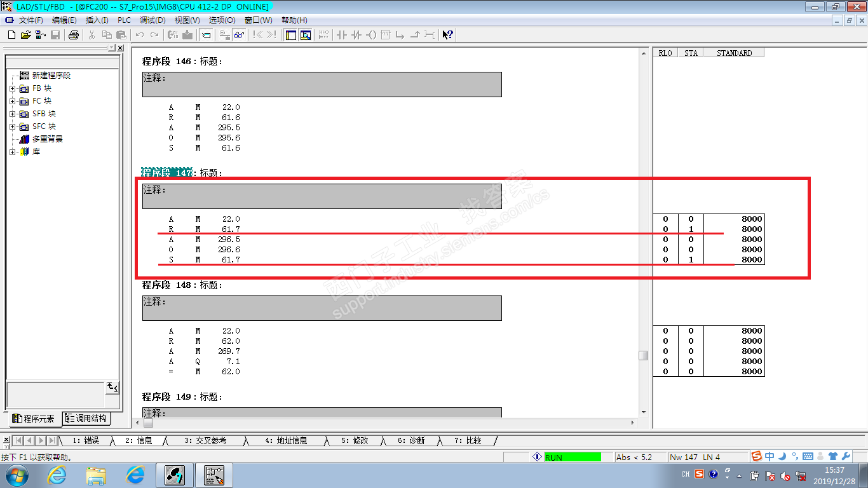Toggle the monitor glasses icon
This screenshot has width=868, height=488.
(240, 35)
